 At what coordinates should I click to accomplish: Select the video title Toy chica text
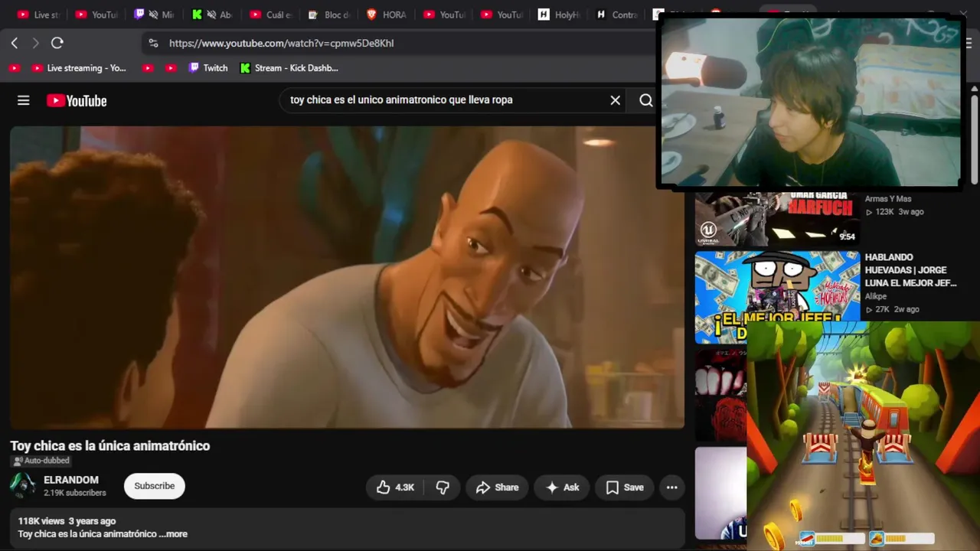(x=109, y=445)
